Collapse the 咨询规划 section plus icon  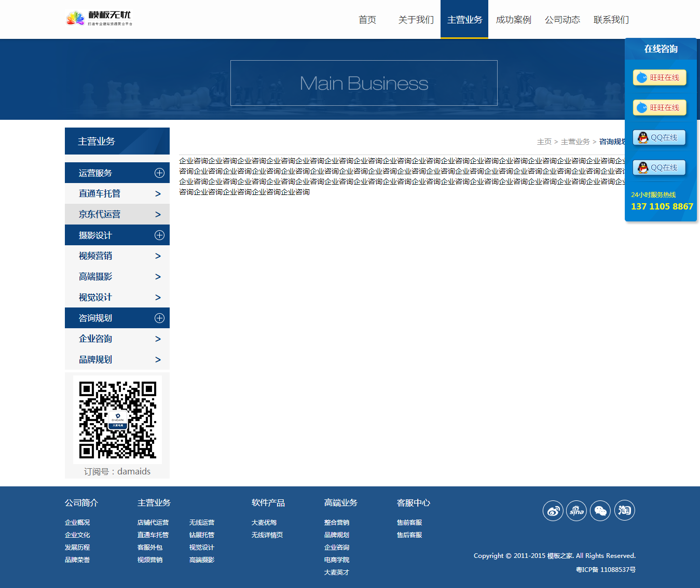point(159,318)
